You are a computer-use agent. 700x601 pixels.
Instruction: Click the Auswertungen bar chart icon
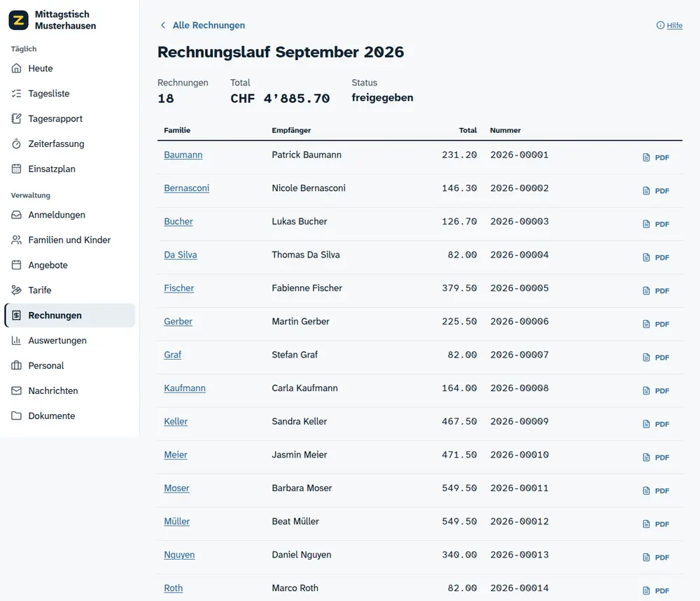17,341
